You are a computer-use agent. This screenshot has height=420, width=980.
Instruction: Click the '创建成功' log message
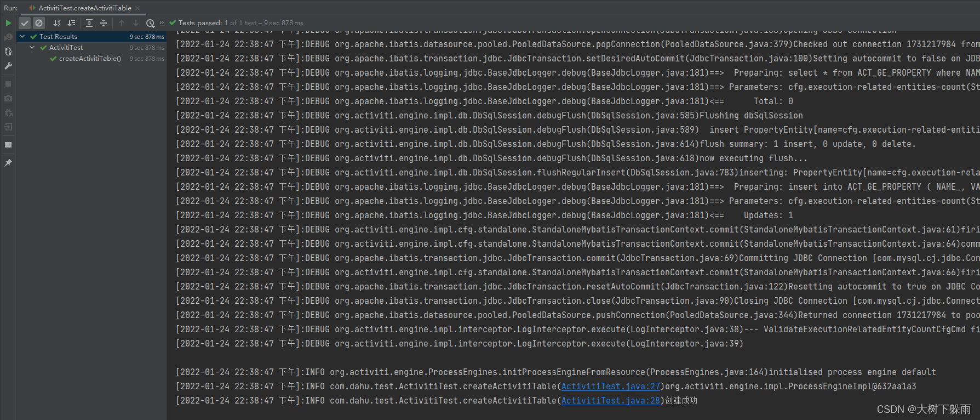681,401
